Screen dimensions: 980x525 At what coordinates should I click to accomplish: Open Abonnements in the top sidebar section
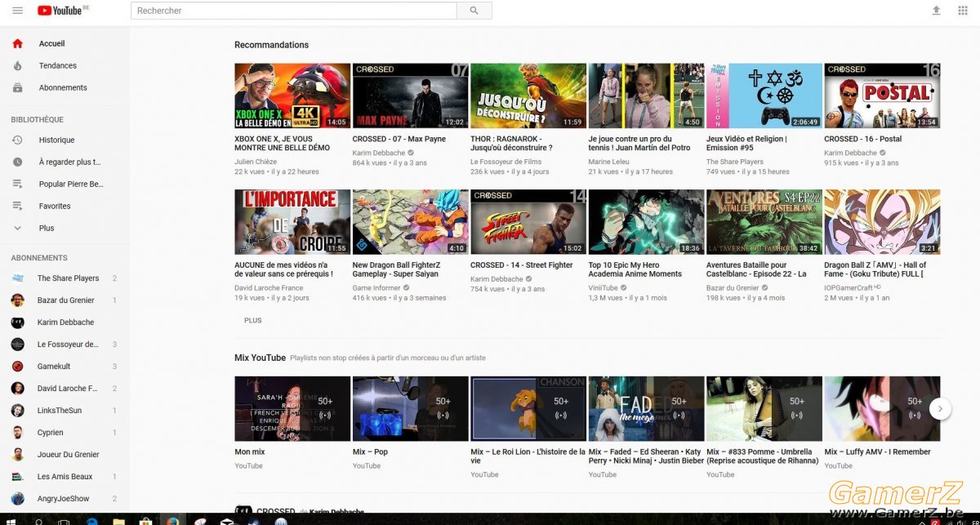(65, 87)
